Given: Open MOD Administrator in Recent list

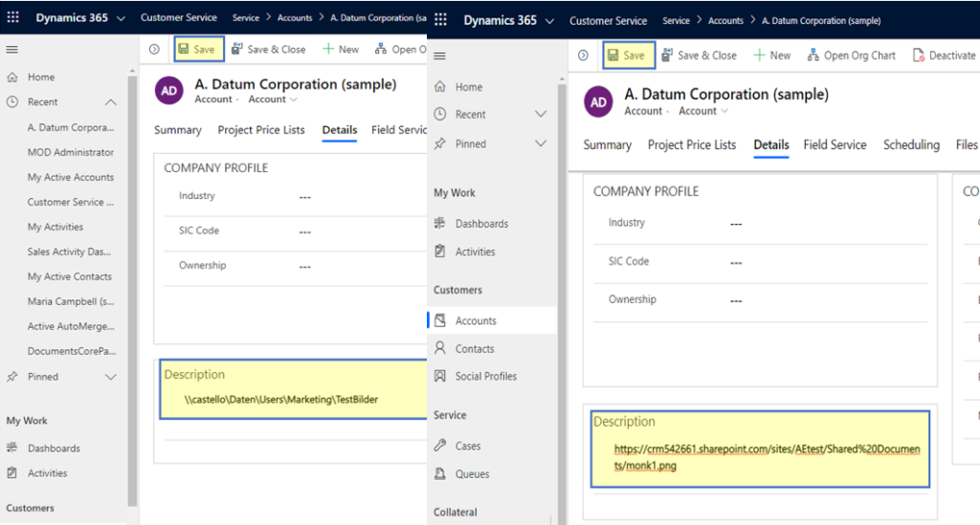Looking at the screenshot, I should [x=71, y=152].
